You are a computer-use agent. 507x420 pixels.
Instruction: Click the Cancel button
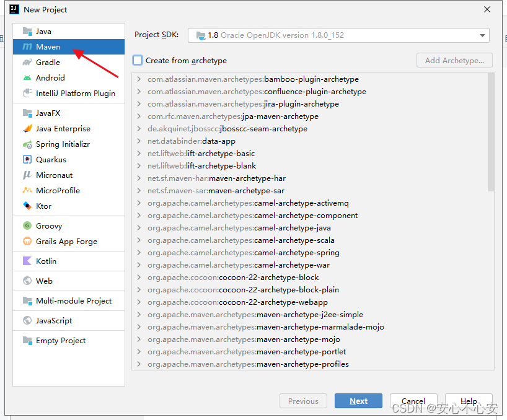[x=413, y=401]
